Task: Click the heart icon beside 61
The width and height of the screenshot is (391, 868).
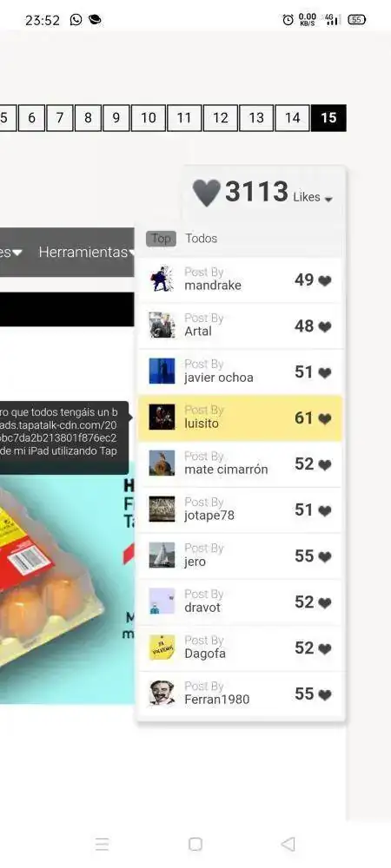Action: click(325, 418)
